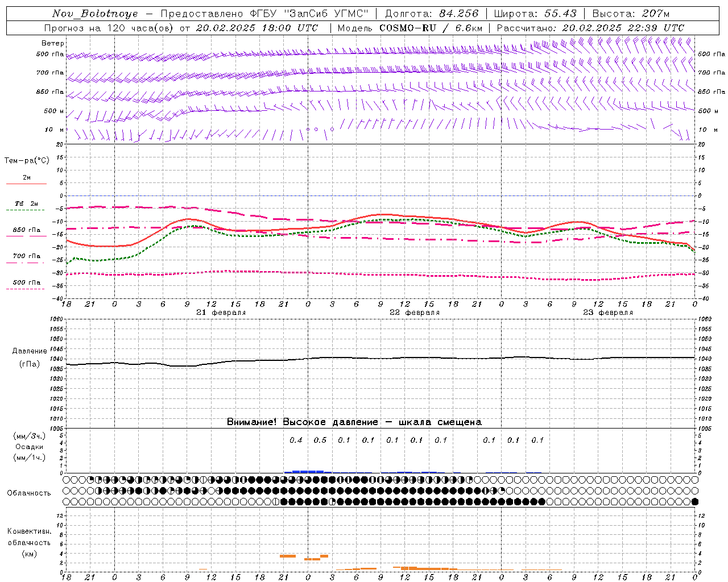Image resolution: width=728 pixels, height=582 pixels.
Task: Click the 'Долгота: 84.256' longitude field
Action: click(432, 14)
